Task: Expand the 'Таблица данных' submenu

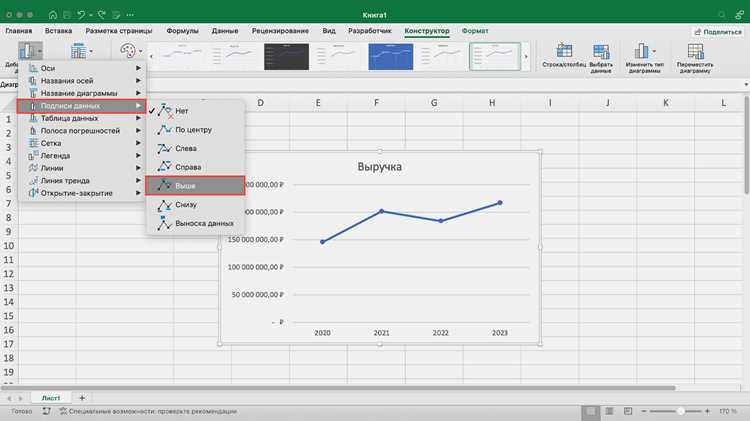Action: click(x=81, y=118)
